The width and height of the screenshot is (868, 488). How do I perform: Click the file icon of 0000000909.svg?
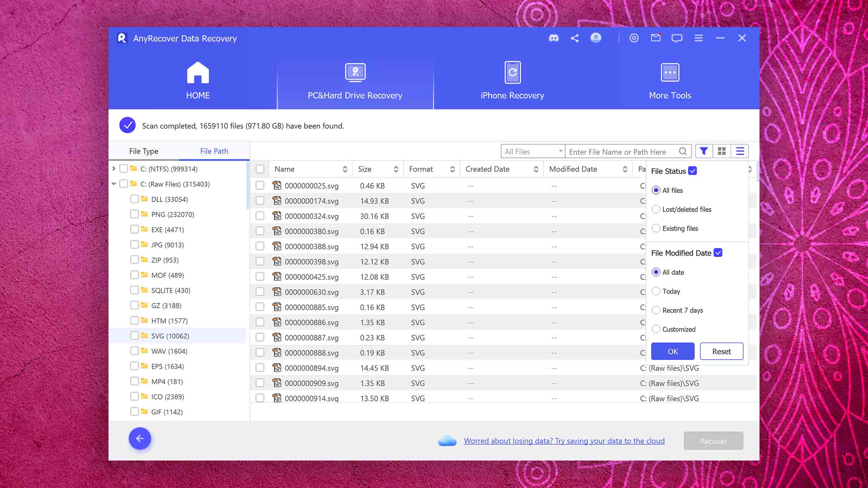tap(277, 383)
